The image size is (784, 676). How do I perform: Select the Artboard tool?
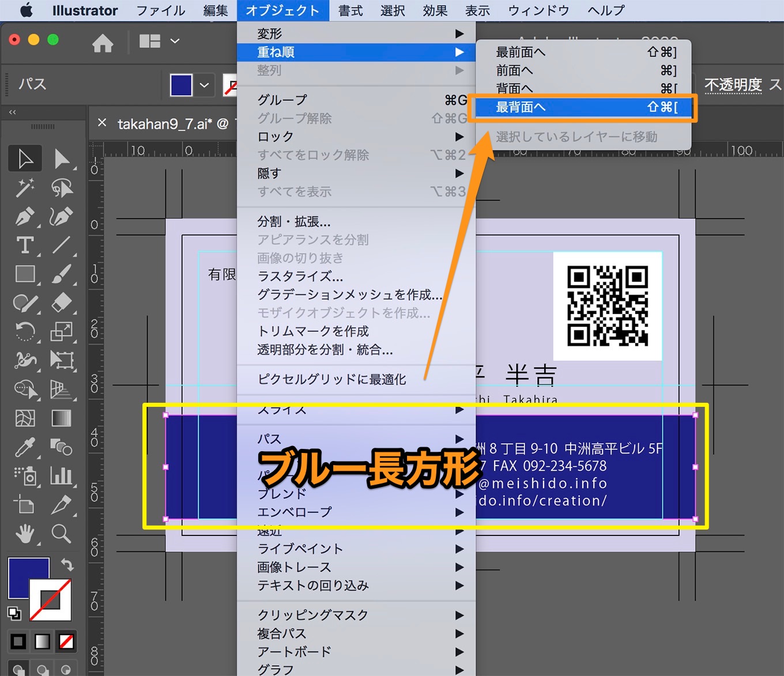pyautogui.click(x=25, y=504)
